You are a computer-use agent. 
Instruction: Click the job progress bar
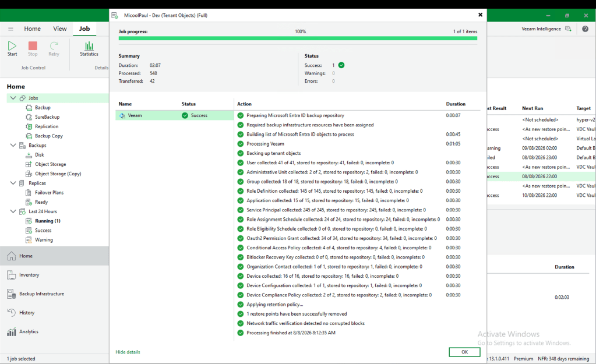tap(298, 38)
